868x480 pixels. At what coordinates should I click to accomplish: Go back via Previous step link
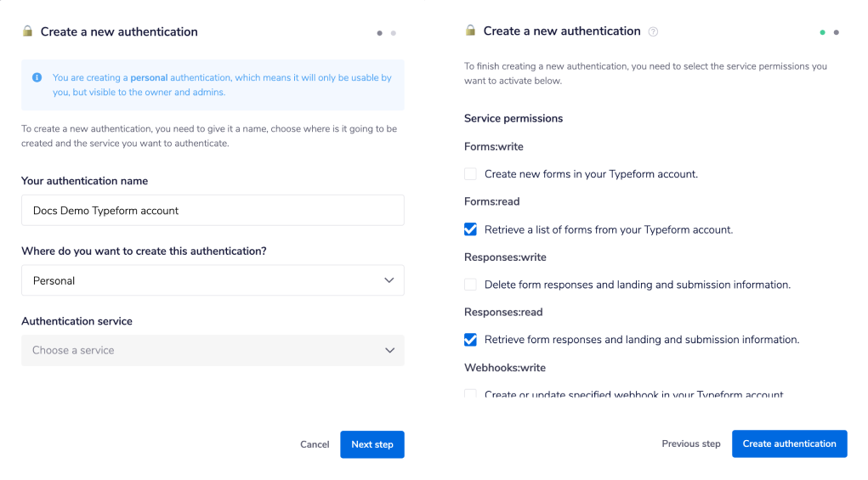tap(691, 443)
